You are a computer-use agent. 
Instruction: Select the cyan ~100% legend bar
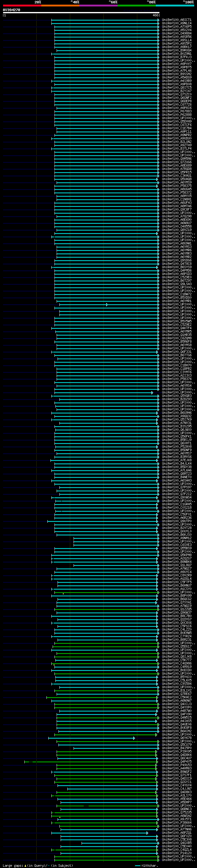(x=175, y=6)
